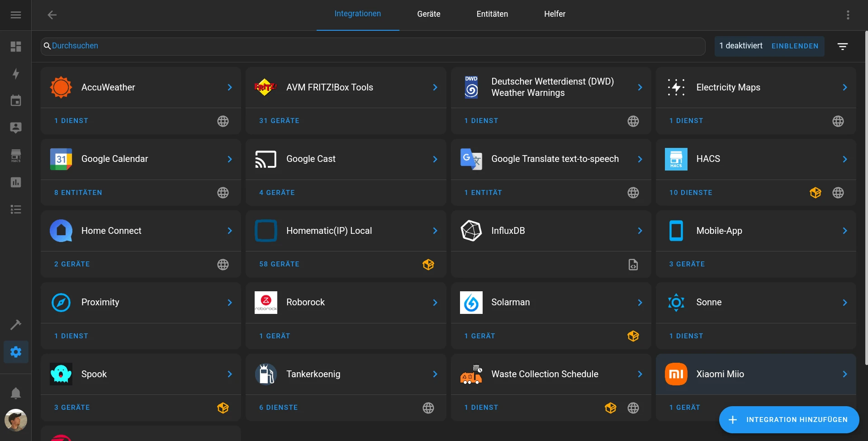Open the filter options icon
The height and width of the screenshot is (441, 868).
click(842, 46)
